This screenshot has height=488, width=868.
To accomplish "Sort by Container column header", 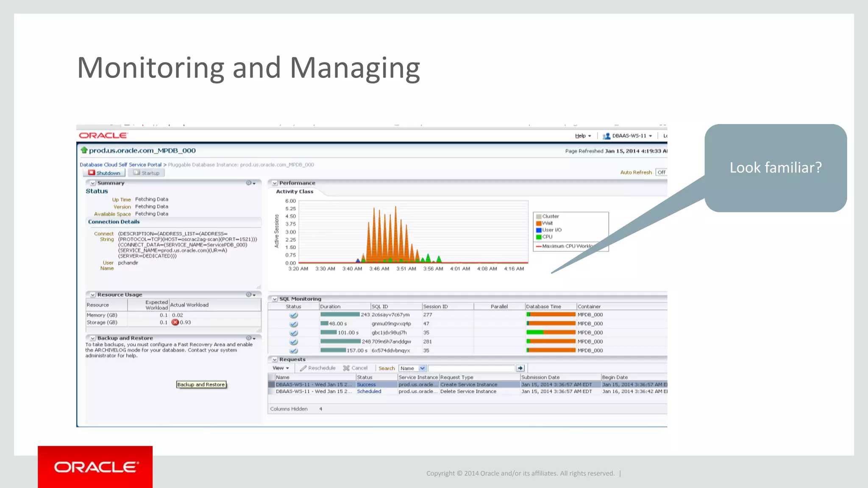I will (x=622, y=306).
